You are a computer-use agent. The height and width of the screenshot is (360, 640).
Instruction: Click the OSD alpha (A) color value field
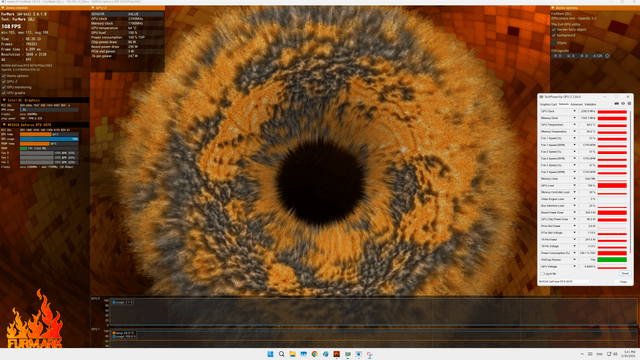pyautogui.click(x=598, y=56)
